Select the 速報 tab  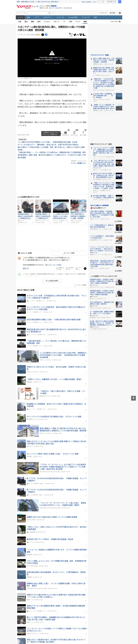pyautogui.click(x=28, y=17)
